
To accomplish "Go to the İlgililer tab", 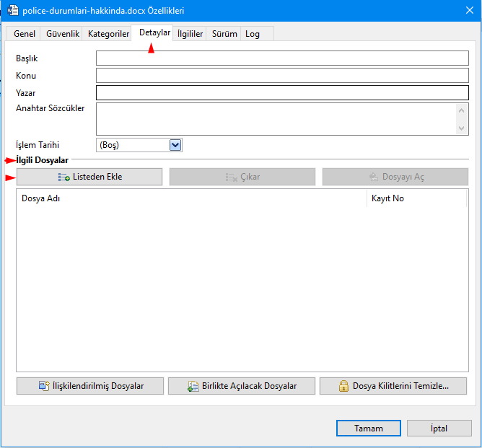I will (x=190, y=34).
